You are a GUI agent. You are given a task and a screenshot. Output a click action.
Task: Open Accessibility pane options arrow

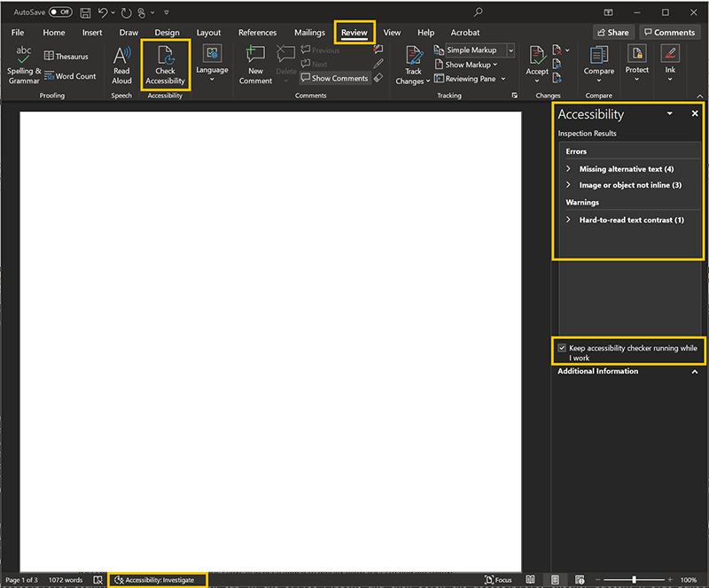click(670, 113)
